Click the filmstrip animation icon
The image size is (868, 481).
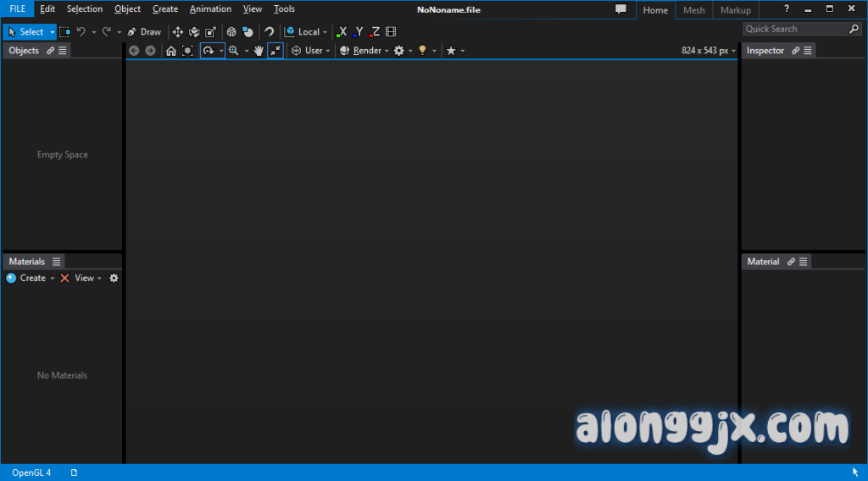click(x=391, y=32)
